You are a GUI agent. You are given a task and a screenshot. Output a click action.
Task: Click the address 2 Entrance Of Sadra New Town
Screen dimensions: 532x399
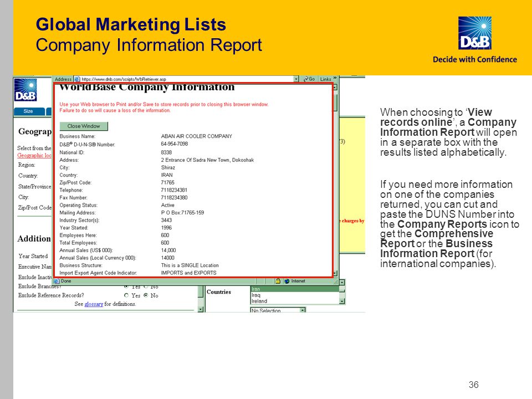click(x=207, y=160)
